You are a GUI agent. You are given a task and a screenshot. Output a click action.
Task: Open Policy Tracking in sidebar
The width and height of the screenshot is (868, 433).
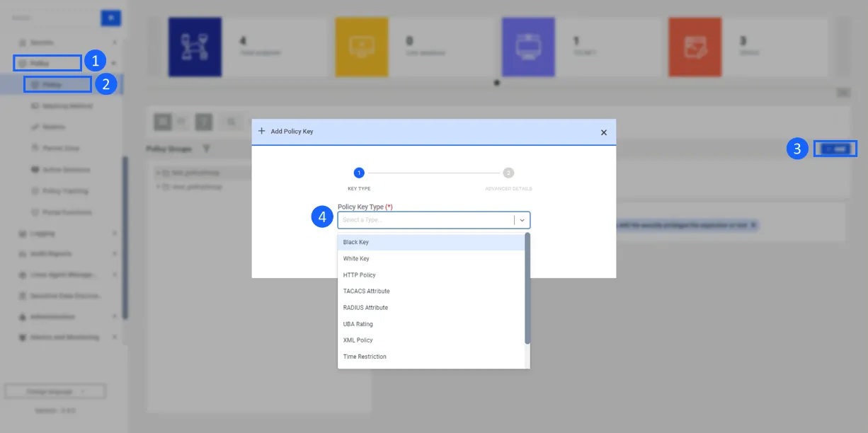[x=64, y=191]
